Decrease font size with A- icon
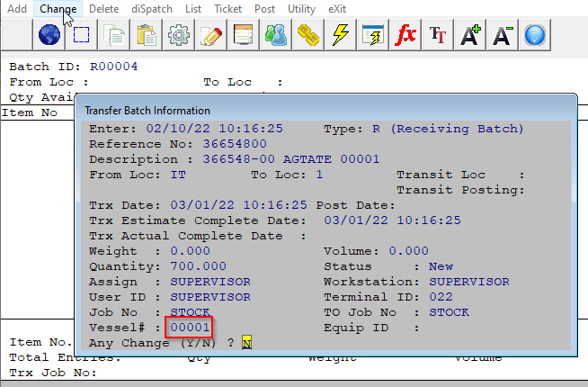This screenshot has height=387, width=588. tap(503, 36)
